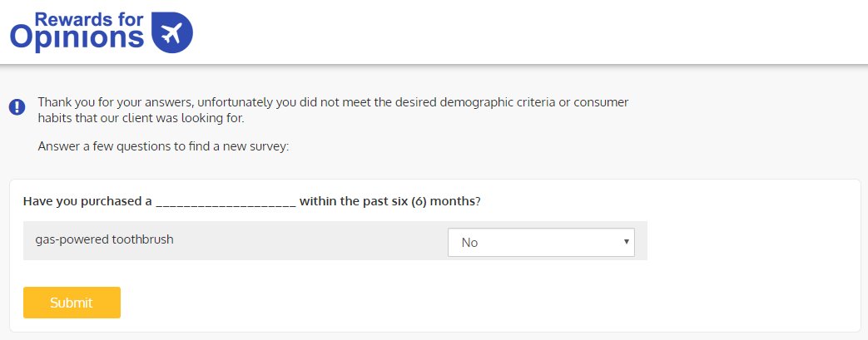Click the blank underscore line in question
868x340 pixels.
click(226, 204)
